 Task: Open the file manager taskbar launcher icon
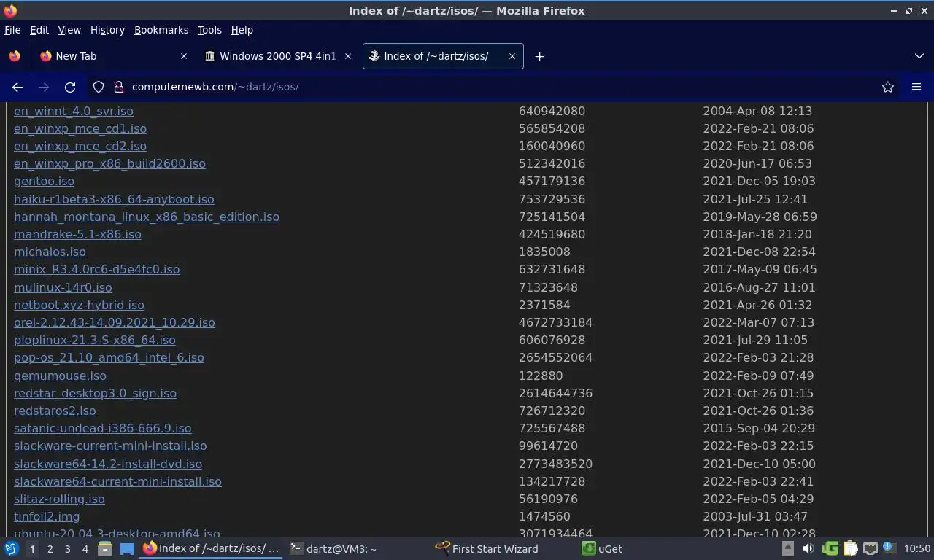(105, 549)
